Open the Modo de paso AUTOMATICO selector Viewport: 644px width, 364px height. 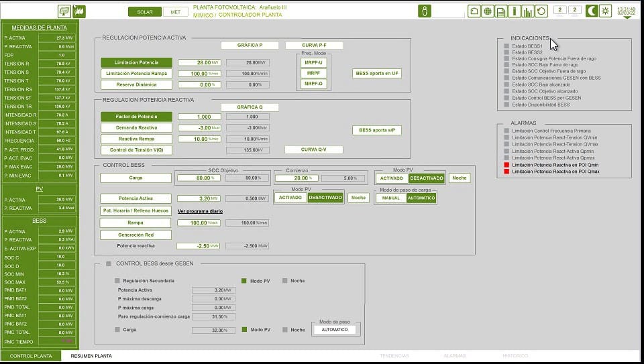(335, 330)
